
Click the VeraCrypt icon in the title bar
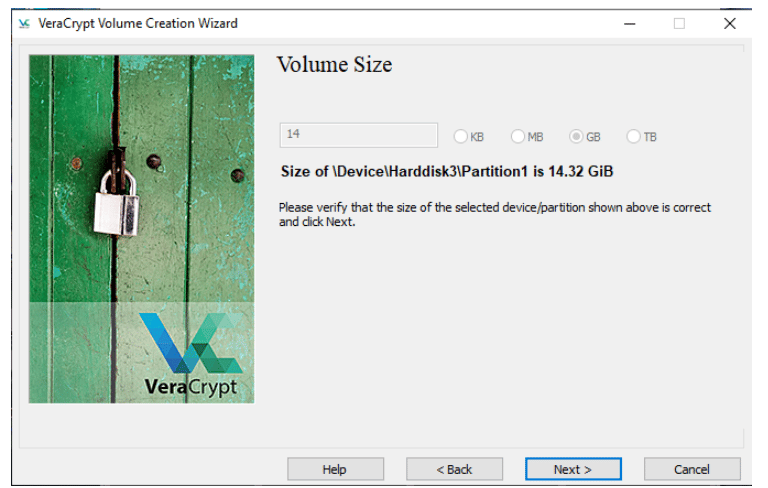[24, 24]
